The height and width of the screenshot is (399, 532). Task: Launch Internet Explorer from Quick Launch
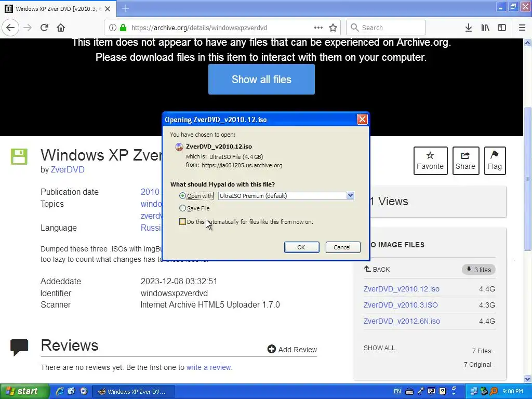point(60,392)
